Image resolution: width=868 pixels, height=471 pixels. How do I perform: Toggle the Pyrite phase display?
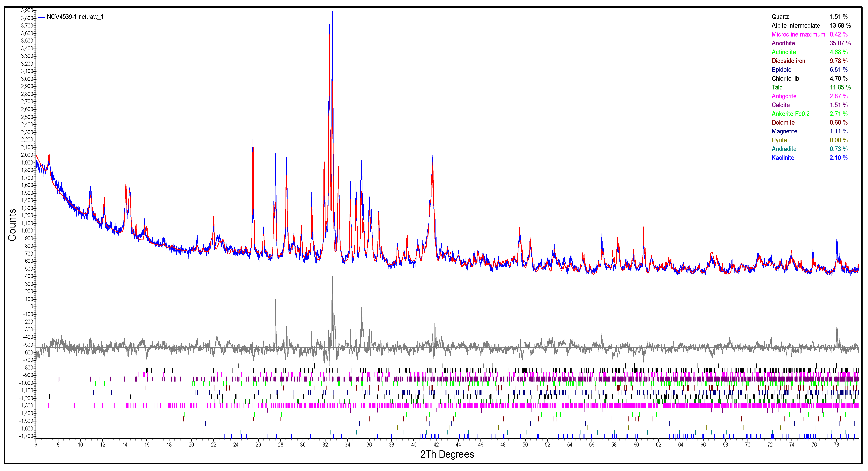coord(779,140)
